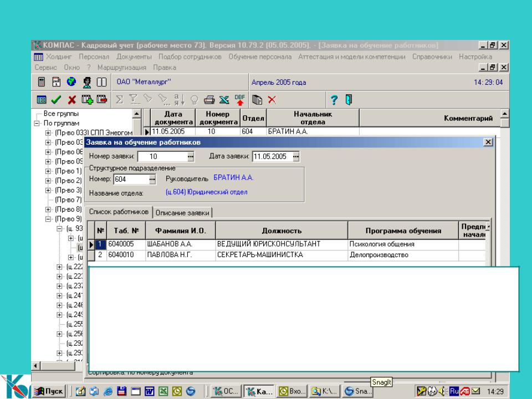Click the Программа обучения column header
The image size is (532, 399).
click(x=403, y=231)
